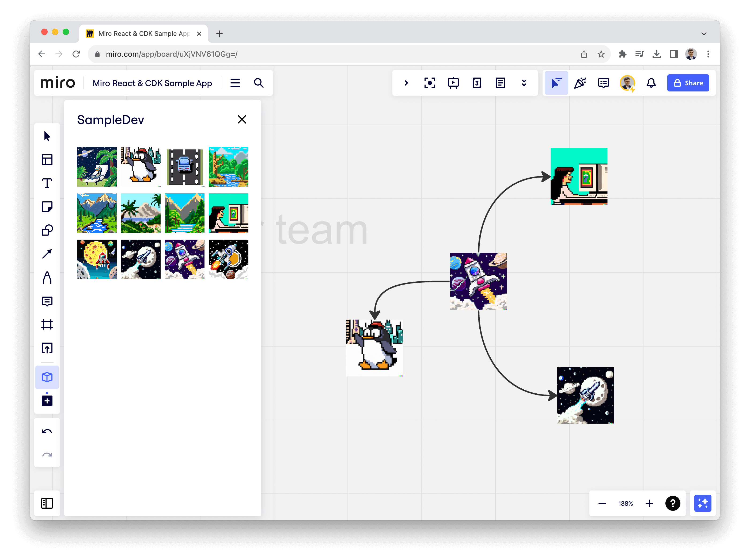This screenshot has width=750, height=560.
Task: Select the shapes tool
Action: coord(47,230)
